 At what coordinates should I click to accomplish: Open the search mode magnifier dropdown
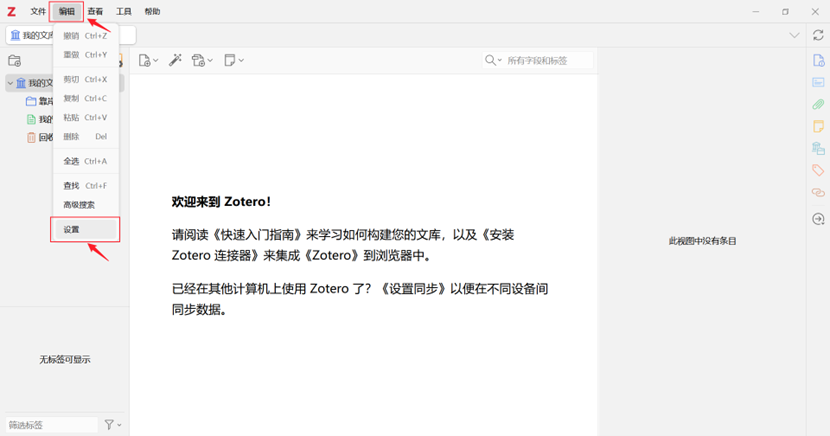pyautogui.click(x=493, y=60)
